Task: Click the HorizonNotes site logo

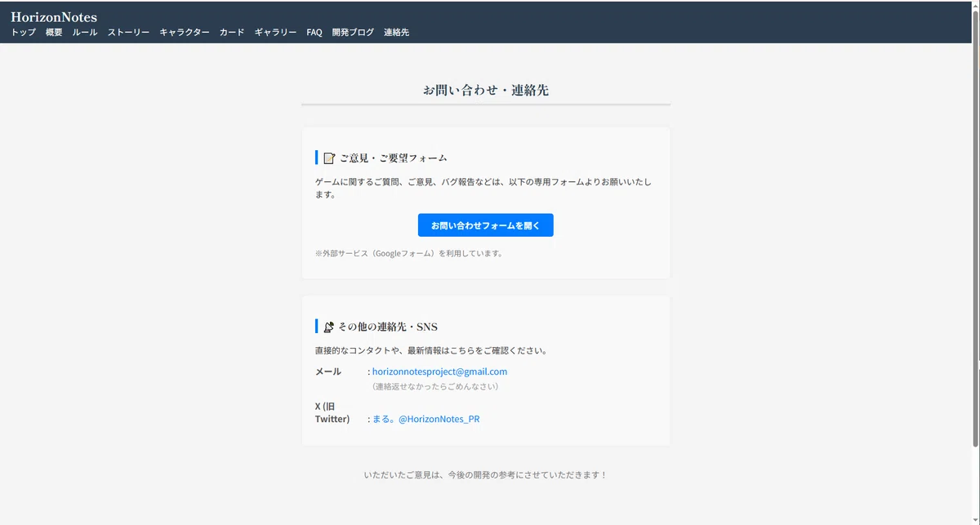Action: [54, 16]
